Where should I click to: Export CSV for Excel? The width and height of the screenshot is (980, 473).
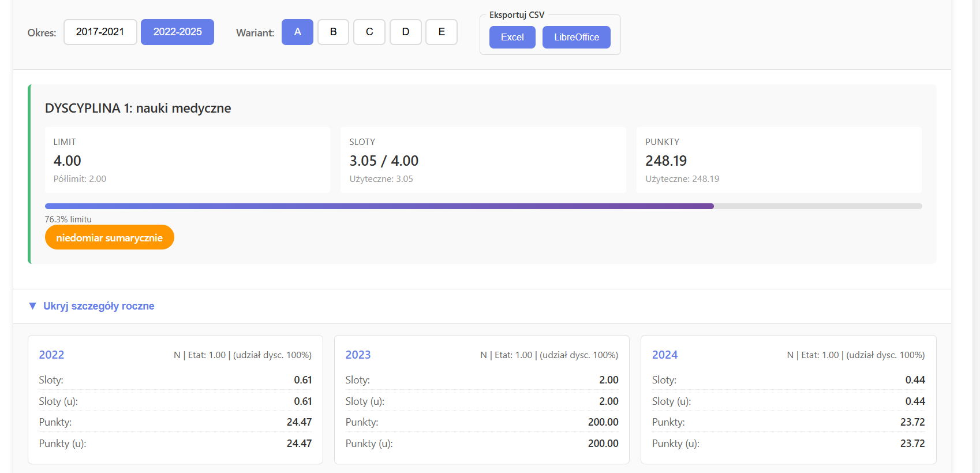[x=512, y=37]
